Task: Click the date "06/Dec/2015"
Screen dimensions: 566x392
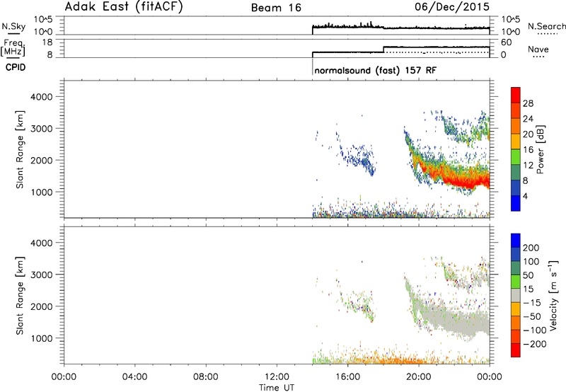Action: click(x=452, y=6)
